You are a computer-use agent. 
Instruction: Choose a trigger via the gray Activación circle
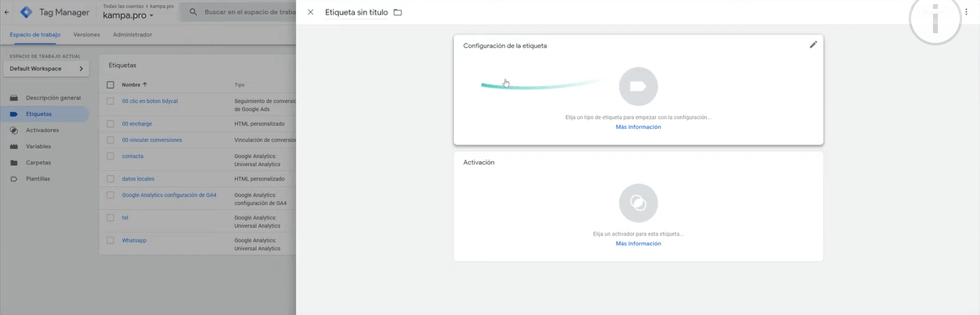[x=638, y=203]
